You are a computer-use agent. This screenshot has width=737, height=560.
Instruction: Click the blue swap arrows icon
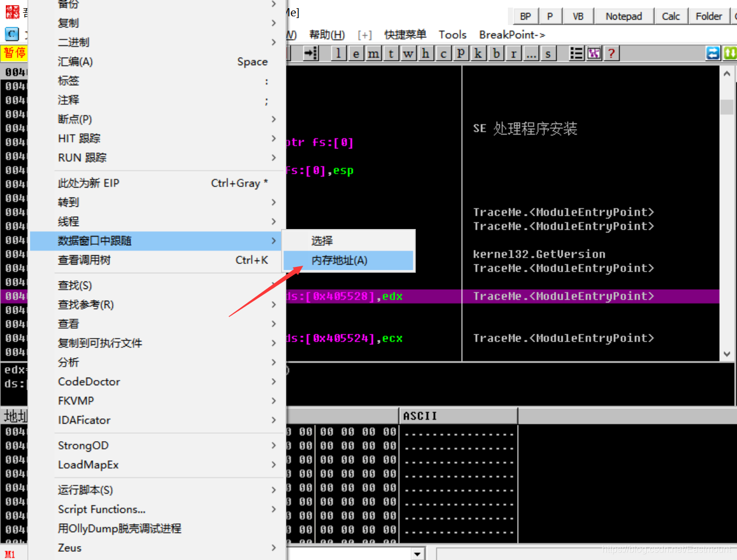tap(713, 54)
